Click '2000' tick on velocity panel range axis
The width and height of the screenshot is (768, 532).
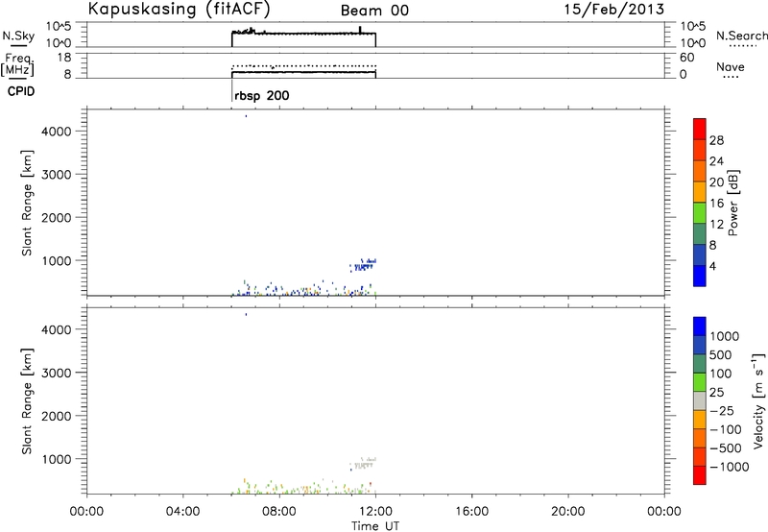click(x=57, y=416)
